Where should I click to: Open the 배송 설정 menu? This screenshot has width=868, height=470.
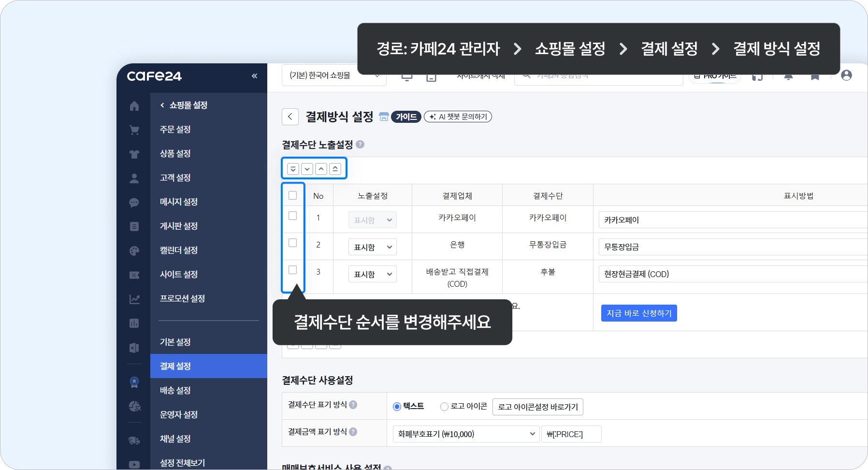coord(175,390)
